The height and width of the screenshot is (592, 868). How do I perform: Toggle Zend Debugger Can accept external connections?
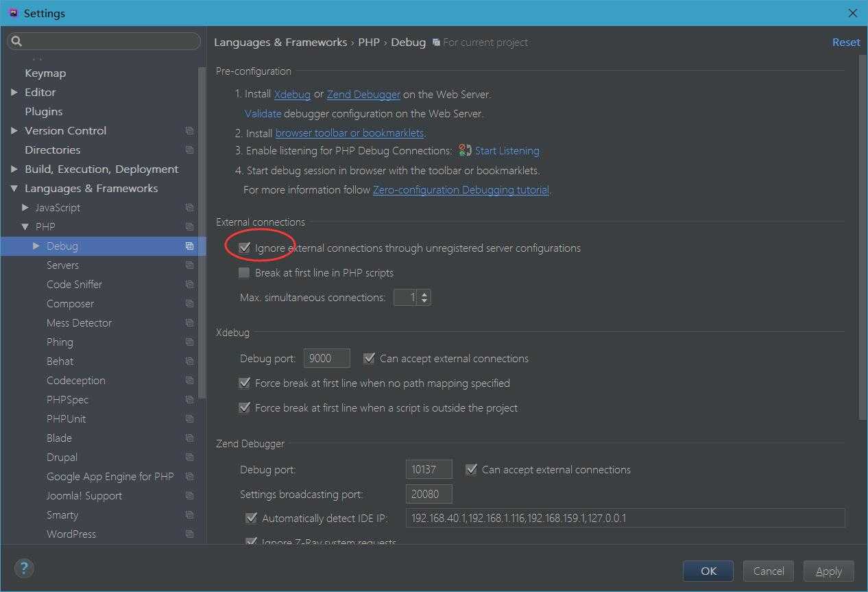(471, 469)
